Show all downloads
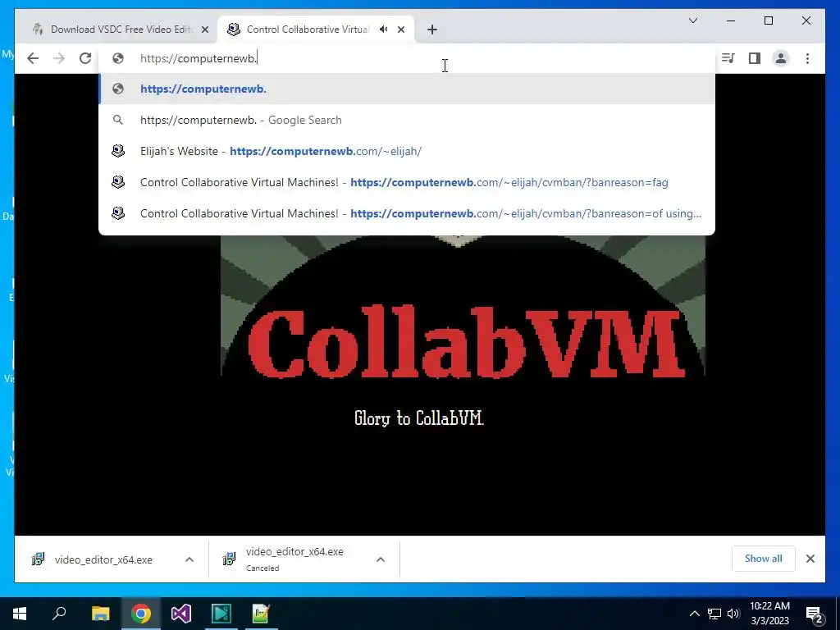Image resolution: width=840 pixels, height=630 pixels. tap(764, 559)
